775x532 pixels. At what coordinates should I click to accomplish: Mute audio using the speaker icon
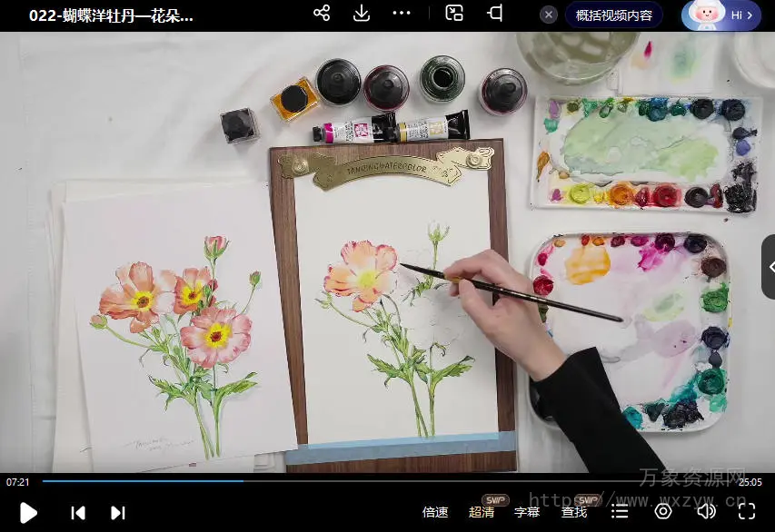tap(706, 512)
